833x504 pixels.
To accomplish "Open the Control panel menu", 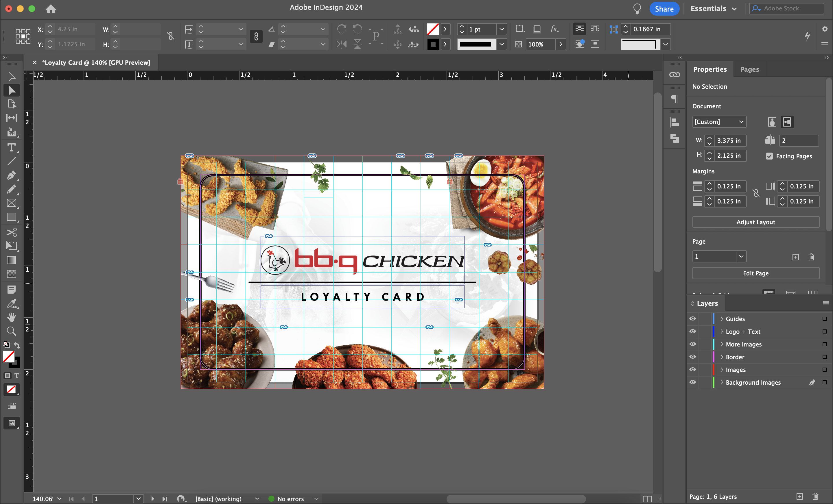I will [x=825, y=44].
